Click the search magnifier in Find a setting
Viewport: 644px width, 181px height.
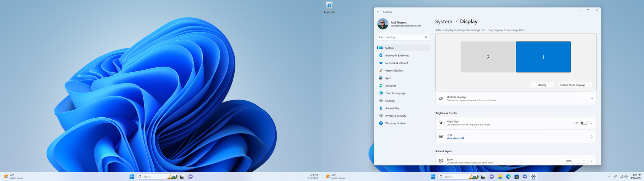[x=426, y=37]
